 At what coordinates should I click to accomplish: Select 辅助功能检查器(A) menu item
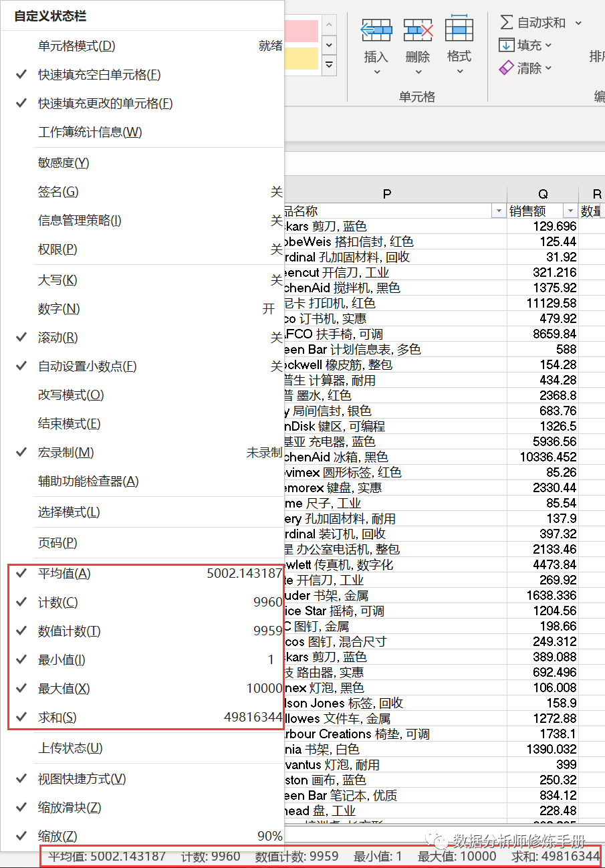142,481
